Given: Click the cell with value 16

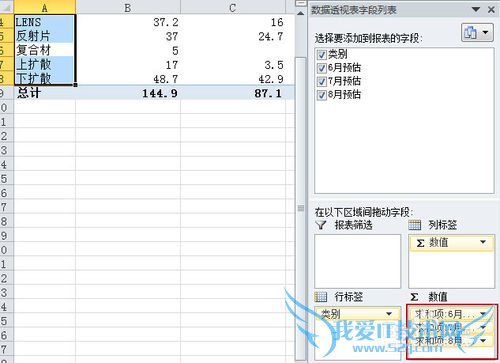Looking at the screenshot, I should pyautogui.click(x=233, y=22).
